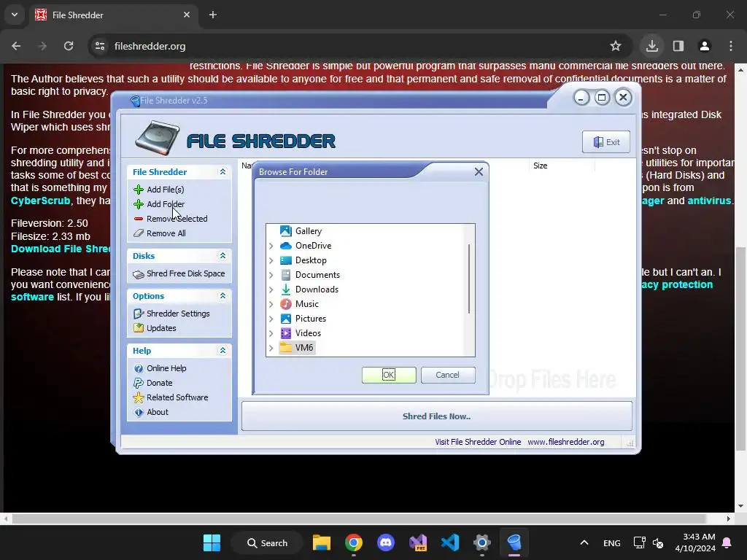Image resolution: width=747 pixels, height=560 pixels.
Task: Click the Videos icon in folder tree
Action: click(286, 333)
